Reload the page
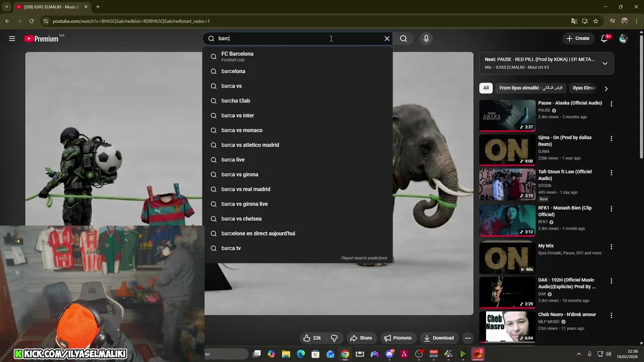This screenshot has width=644, height=362. pos(31,21)
